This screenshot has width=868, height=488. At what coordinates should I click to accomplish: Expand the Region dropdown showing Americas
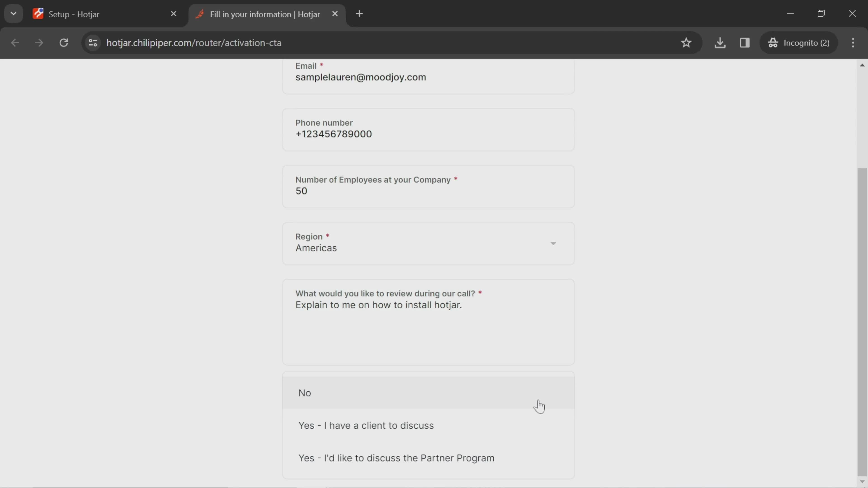(x=428, y=244)
